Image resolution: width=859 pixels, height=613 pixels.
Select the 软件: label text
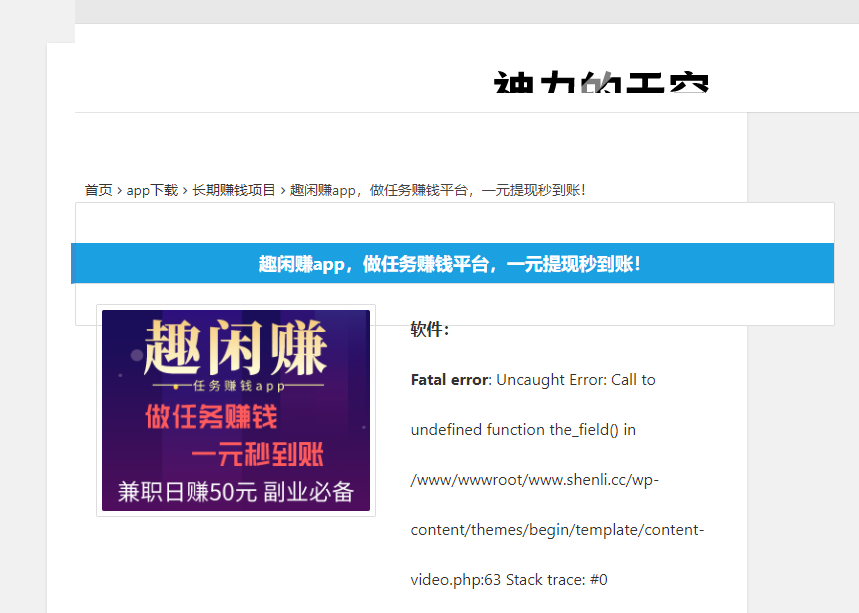click(x=430, y=329)
